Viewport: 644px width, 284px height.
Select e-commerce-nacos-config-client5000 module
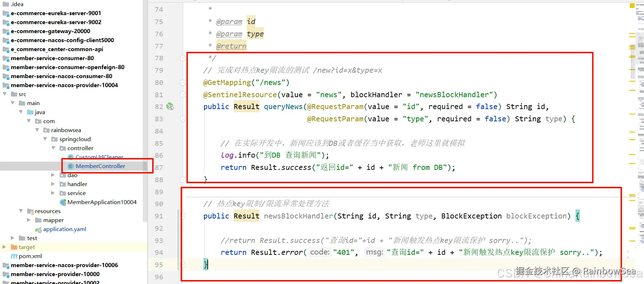[x=62, y=40]
